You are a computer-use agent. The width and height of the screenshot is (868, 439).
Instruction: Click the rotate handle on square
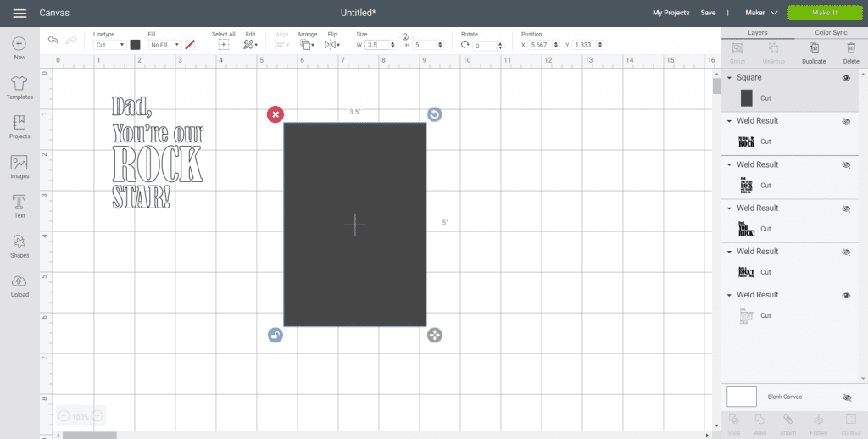435,114
